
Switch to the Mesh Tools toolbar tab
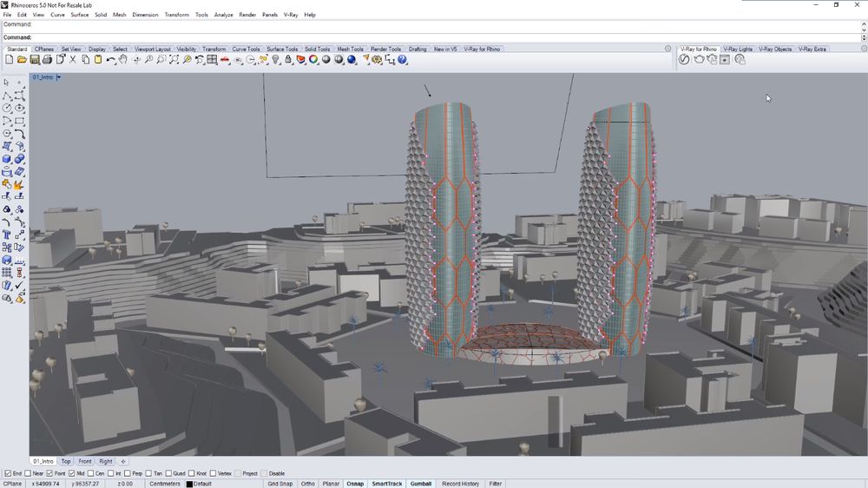tap(350, 49)
